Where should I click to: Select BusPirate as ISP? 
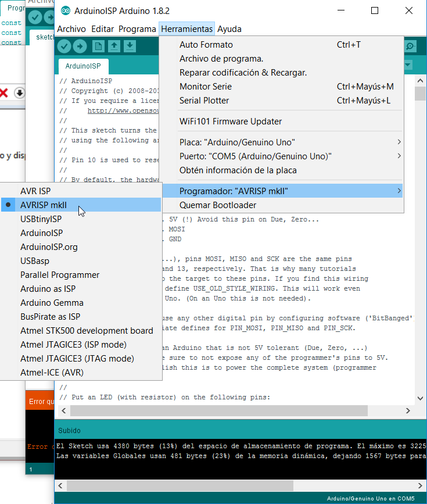[x=81, y=317]
